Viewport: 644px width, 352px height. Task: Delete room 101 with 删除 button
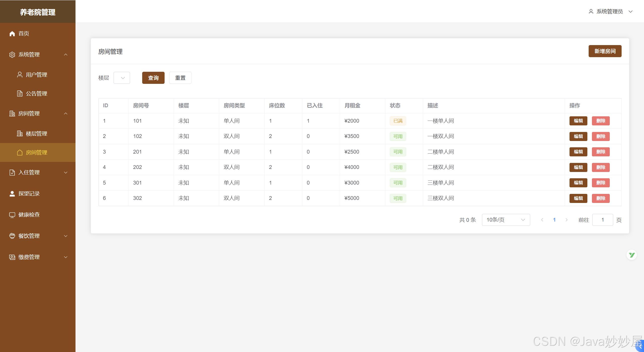600,121
